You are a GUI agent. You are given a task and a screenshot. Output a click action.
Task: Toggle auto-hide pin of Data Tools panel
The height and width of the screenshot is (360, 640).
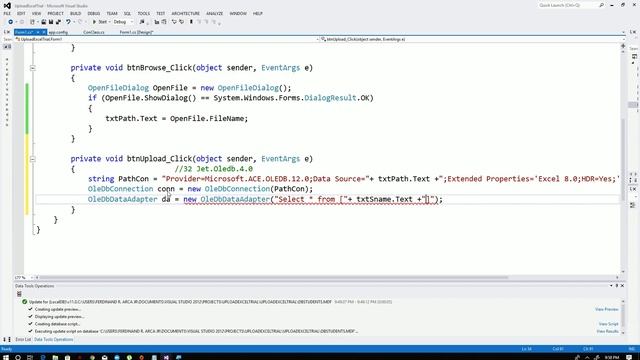tap(617, 286)
